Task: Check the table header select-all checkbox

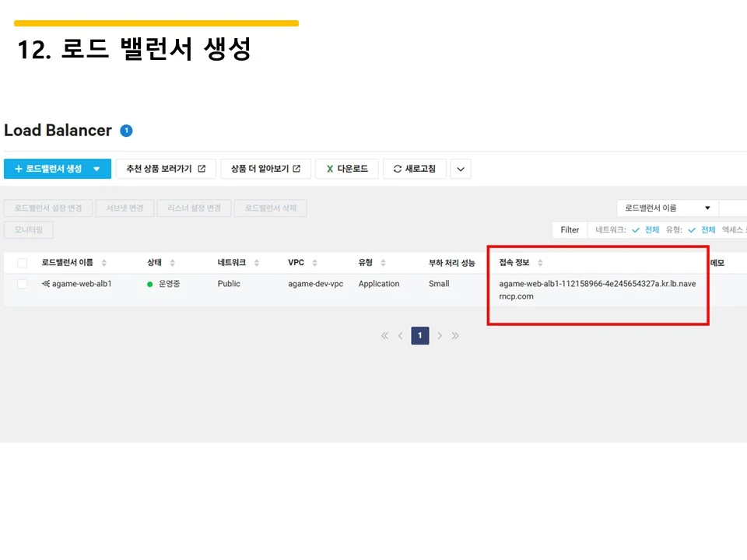Action: coord(21,262)
